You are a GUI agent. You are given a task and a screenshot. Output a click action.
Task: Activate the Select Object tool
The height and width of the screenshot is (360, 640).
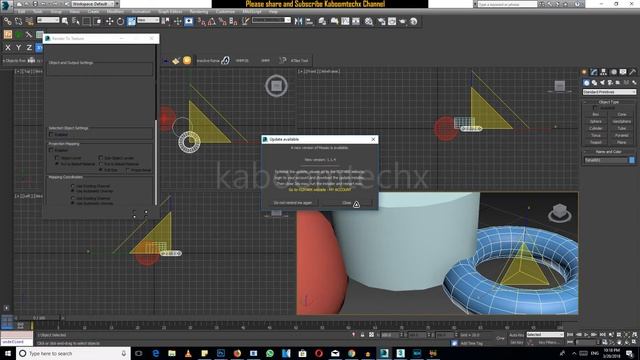tap(65, 21)
